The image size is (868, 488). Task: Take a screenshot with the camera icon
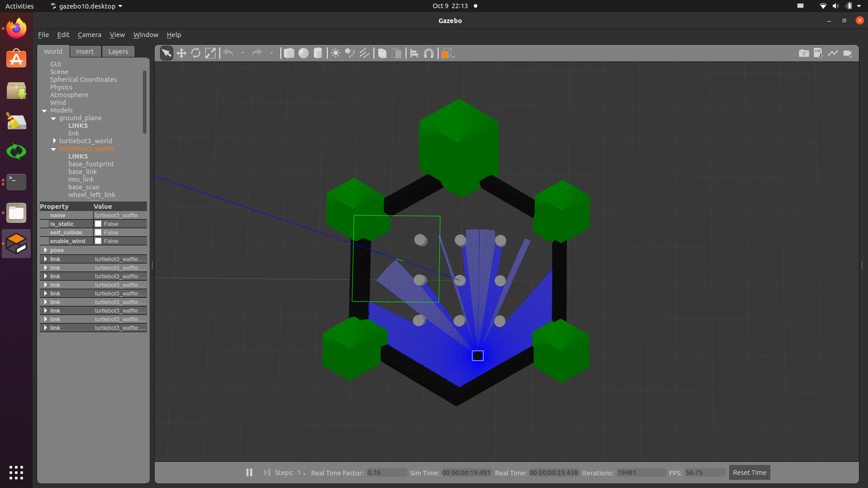click(x=804, y=53)
